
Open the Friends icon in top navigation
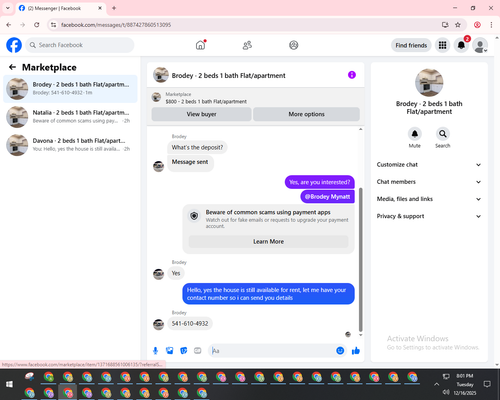pos(247,45)
